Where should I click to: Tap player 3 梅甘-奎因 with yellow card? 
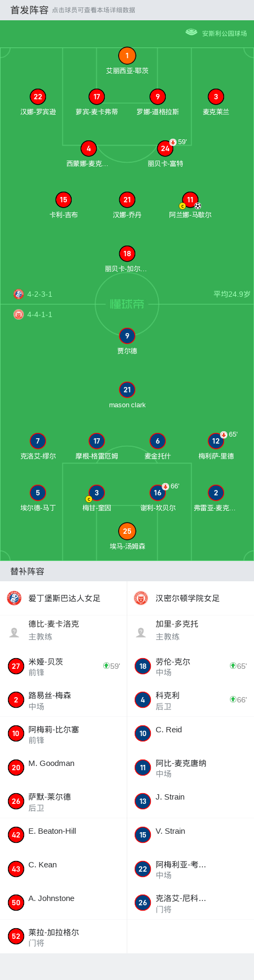coord(96,493)
